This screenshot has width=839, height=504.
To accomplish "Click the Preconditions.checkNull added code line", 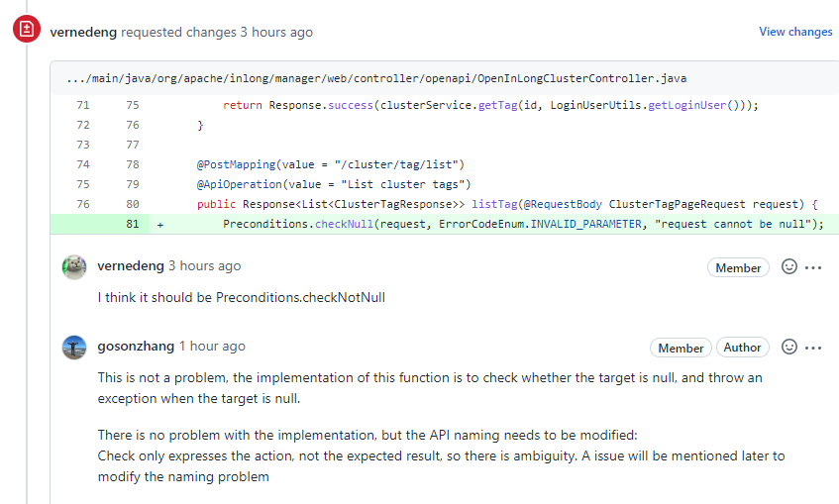I will click(523, 224).
